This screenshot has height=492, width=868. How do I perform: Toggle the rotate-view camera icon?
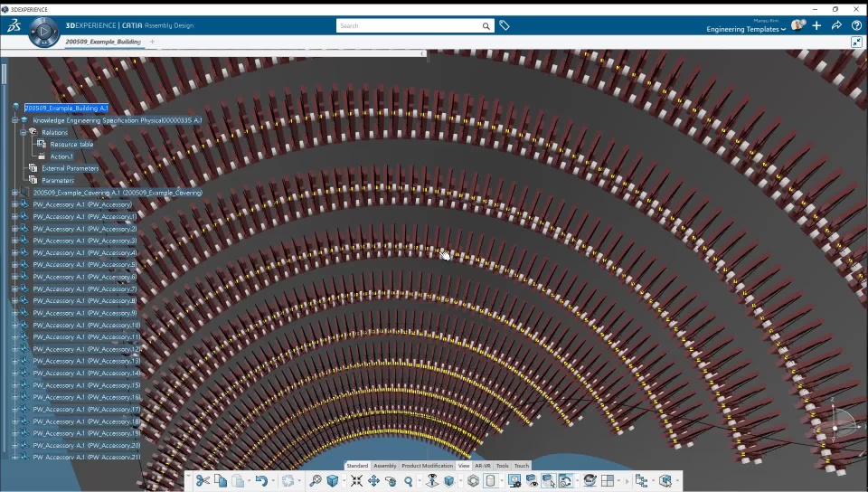(566, 481)
